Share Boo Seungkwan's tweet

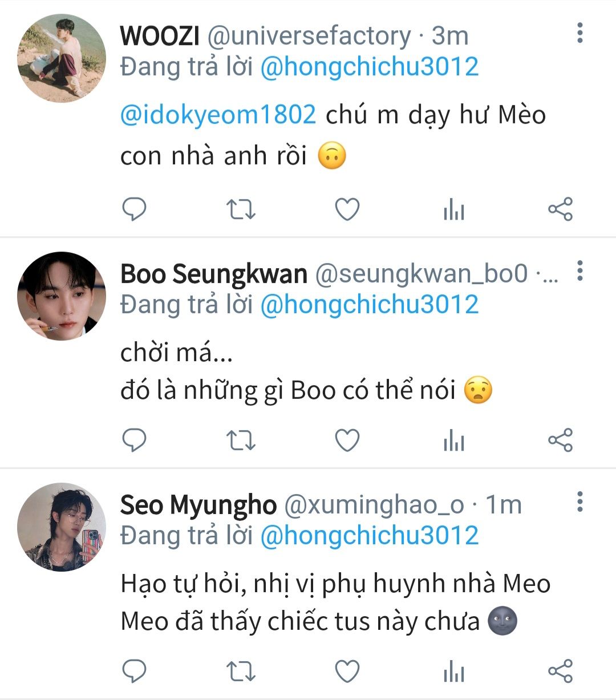pos(560,440)
